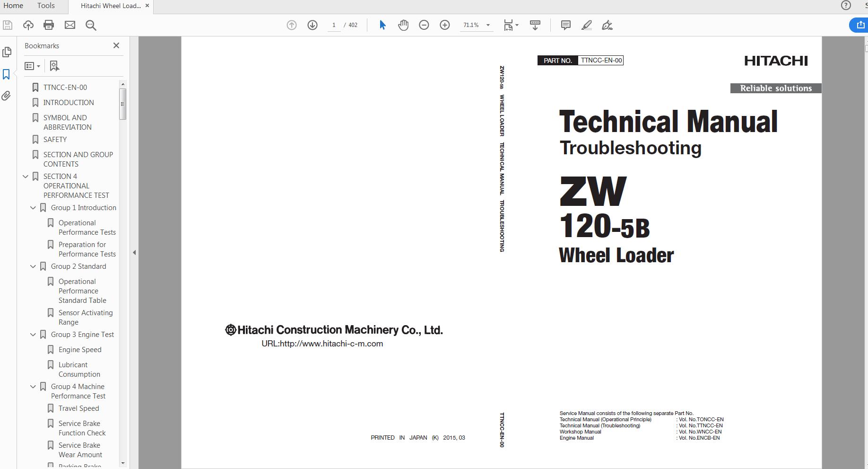Select the Hand tool in the toolbar
Image resolution: width=868 pixels, height=469 pixels.
403,25
